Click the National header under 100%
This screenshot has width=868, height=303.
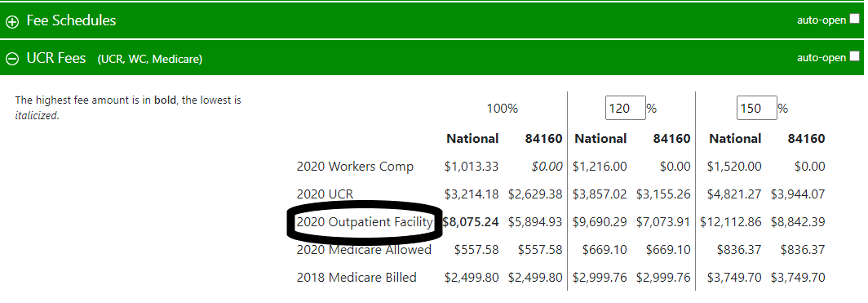click(473, 139)
